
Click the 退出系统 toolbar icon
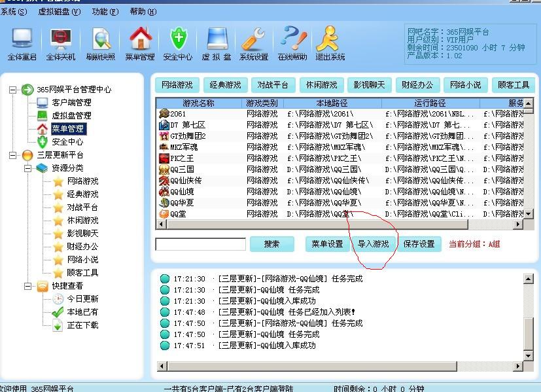pyautogui.click(x=330, y=43)
